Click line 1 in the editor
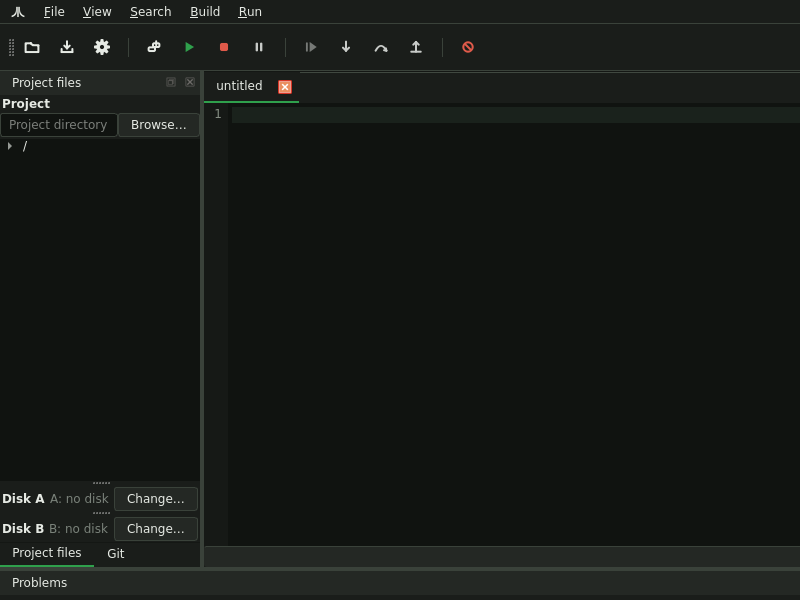 515,114
